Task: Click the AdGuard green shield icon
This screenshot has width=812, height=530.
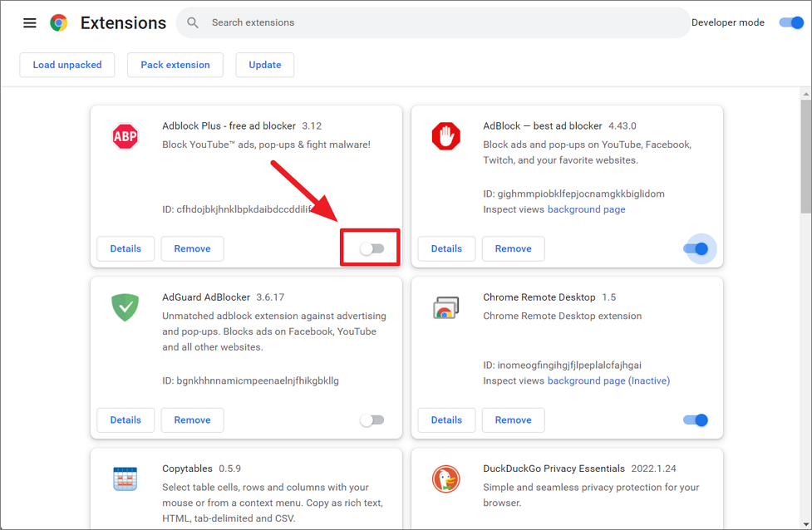Action: coord(125,307)
